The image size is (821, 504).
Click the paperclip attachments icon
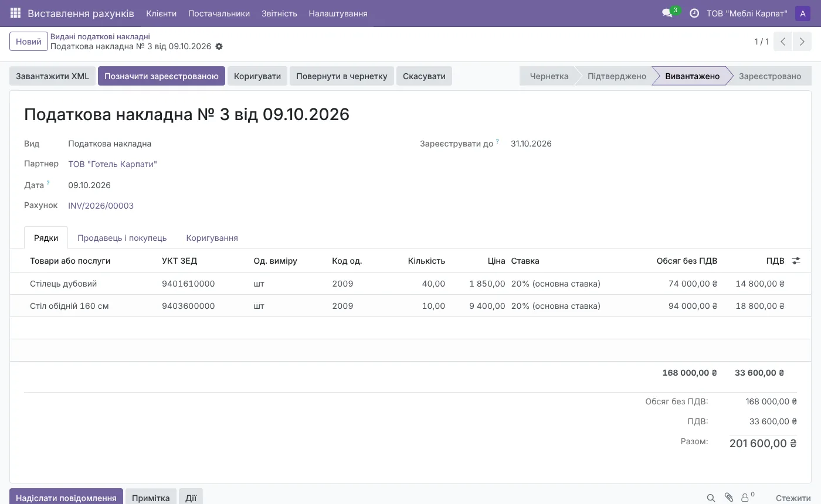click(x=728, y=498)
